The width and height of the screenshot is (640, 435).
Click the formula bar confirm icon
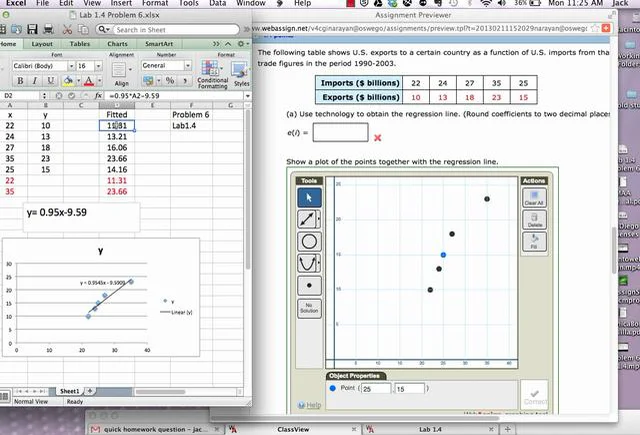[71, 95]
